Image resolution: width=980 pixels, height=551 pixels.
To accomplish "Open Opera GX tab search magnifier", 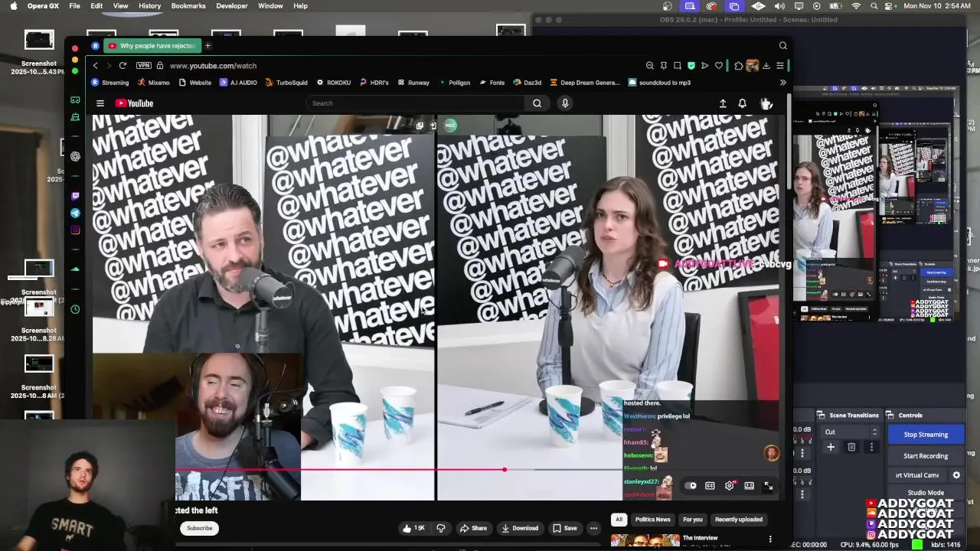I will pos(782,46).
